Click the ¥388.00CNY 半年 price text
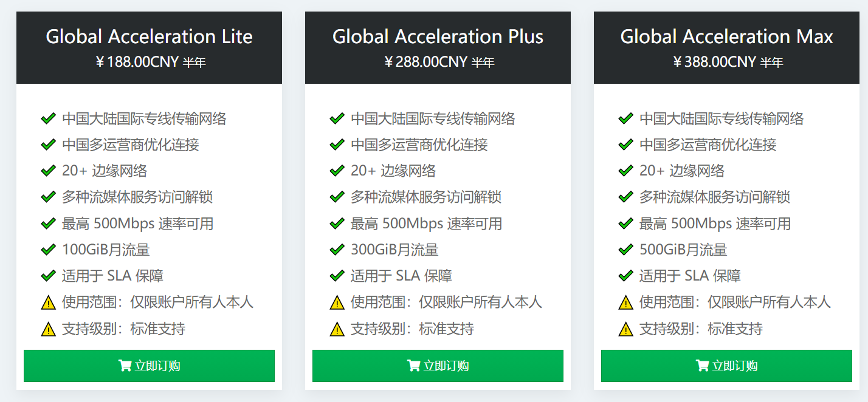The image size is (868, 402). click(728, 62)
